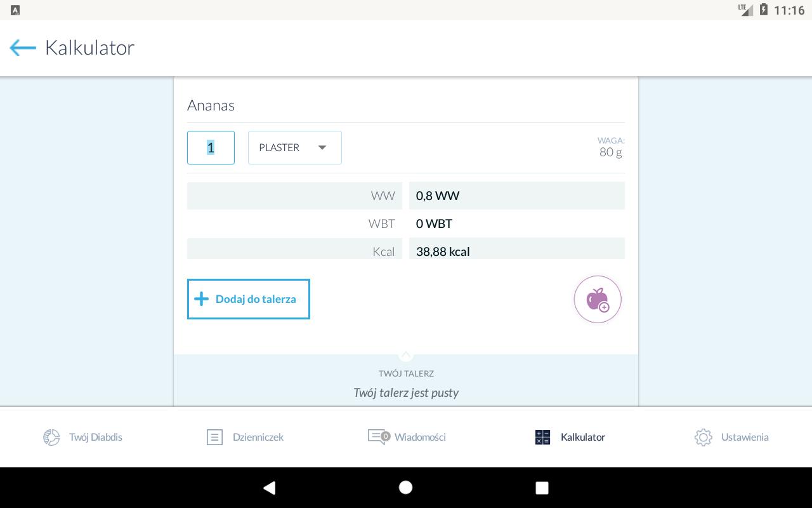Viewport: 812px width, 508px height.
Task: Open the Twój Diabdis tab
Action: (82, 437)
